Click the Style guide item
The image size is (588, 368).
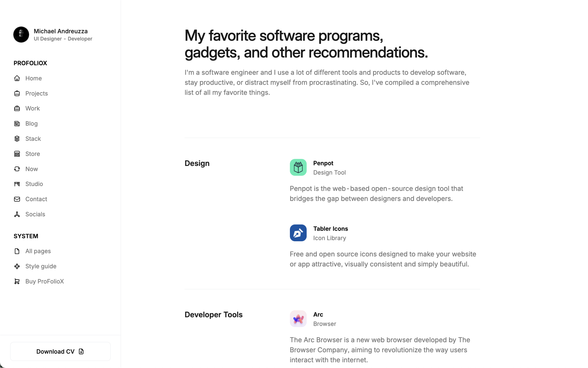click(x=41, y=266)
